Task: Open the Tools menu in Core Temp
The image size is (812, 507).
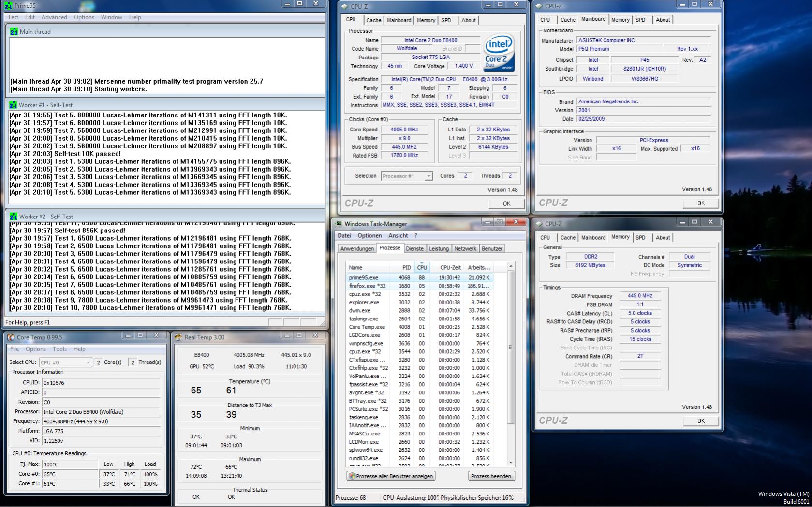Action: (59, 349)
